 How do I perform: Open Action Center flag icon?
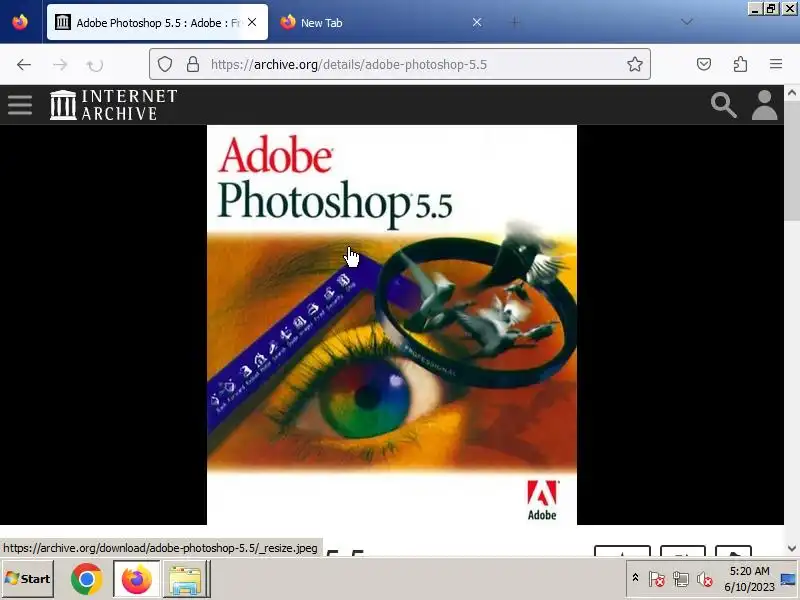point(657,579)
